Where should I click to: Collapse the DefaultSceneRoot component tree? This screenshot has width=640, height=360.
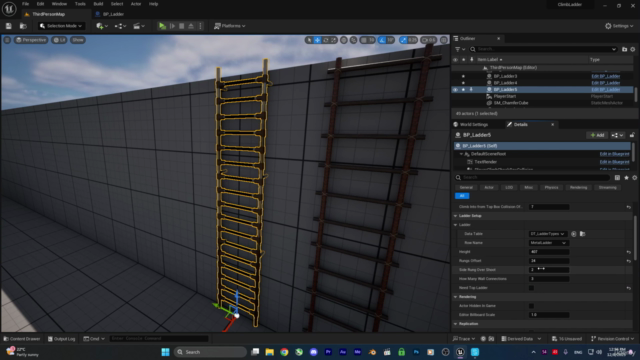462,154
